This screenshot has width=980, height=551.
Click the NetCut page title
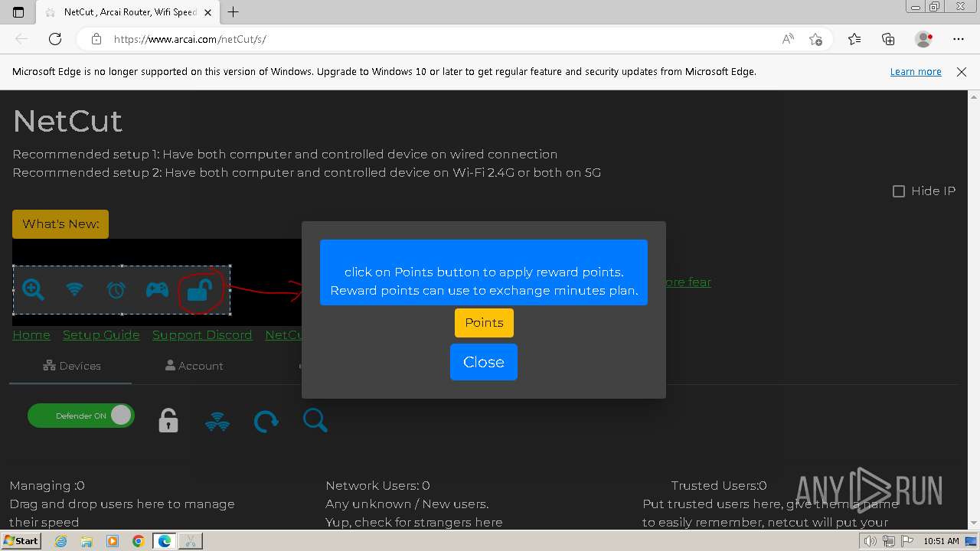[x=67, y=121]
